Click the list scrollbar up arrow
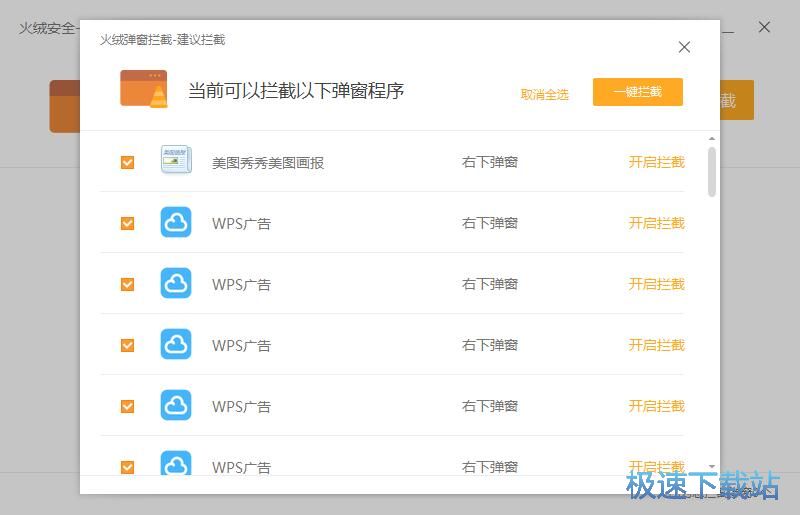This screenshot has height=515, width=800. click(712, 139)
